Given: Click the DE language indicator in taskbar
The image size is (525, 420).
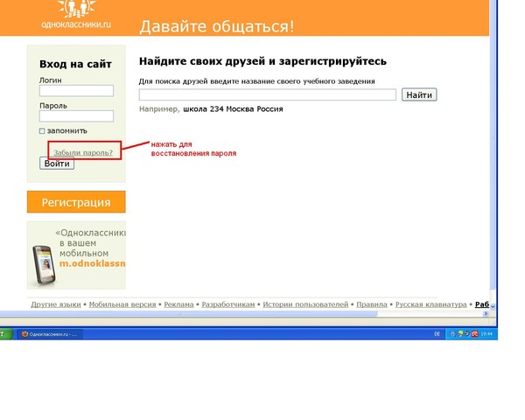Looking at the screenshot, I should [437, 334].
